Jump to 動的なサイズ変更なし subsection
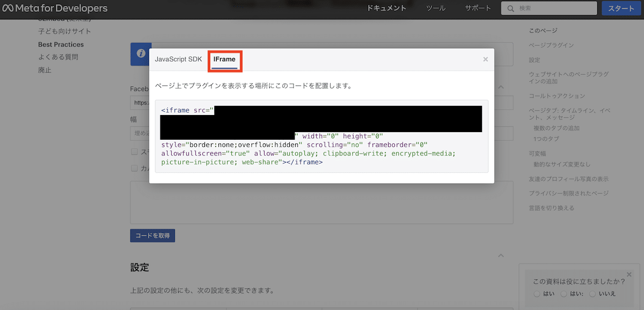 pyautogui.click(x=562, y=164)
